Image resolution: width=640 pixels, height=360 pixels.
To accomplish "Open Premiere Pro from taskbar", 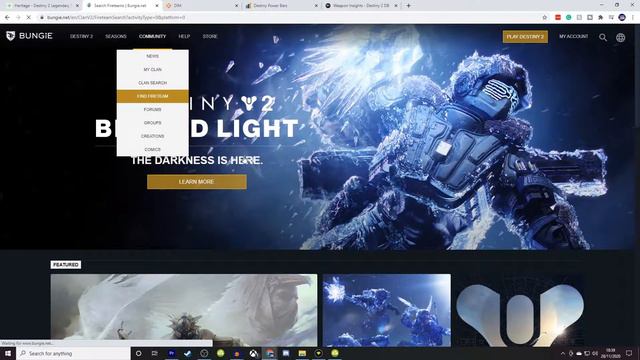I will (171, 353).
